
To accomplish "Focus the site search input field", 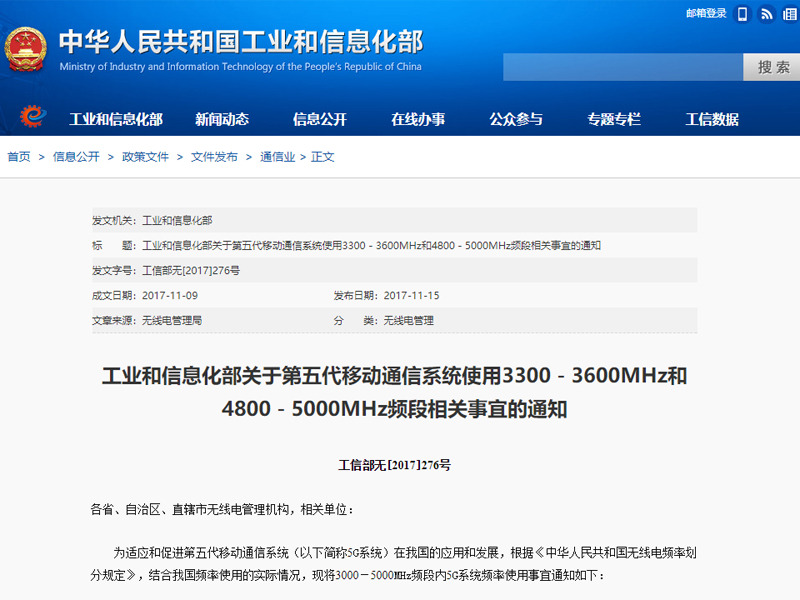I will 623,67.
